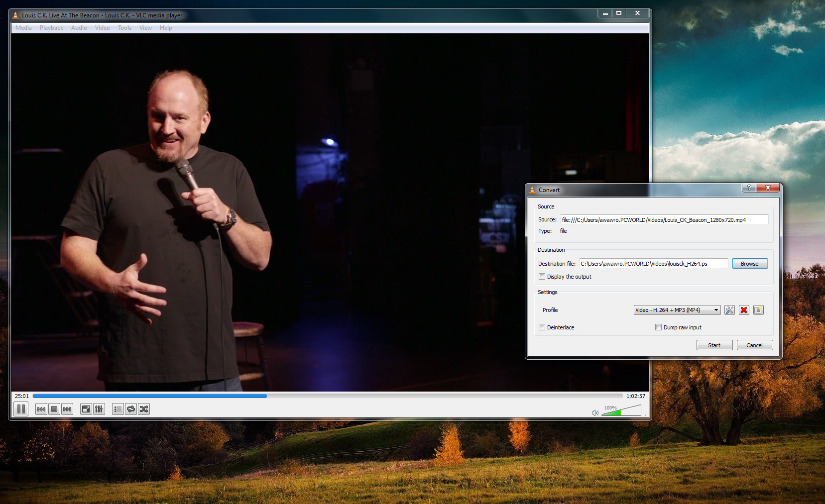Image resolution: width=825 pixels, height=504 pixels.
Task: Create a new conversion profile
Action: coord(758,310)
